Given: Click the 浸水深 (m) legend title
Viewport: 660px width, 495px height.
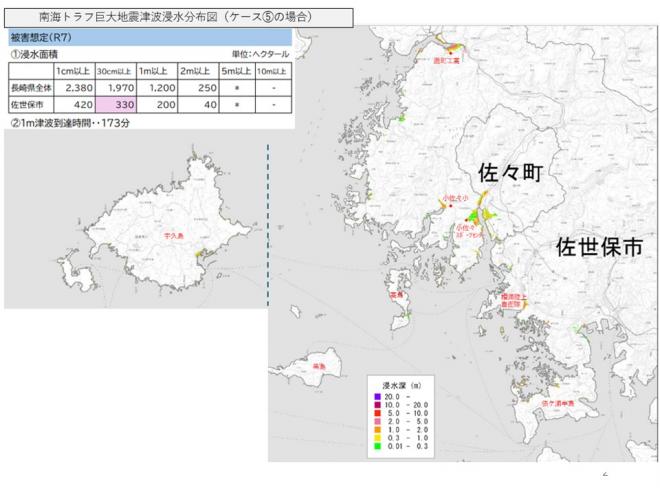Looking at the screenshot, I should [401, 385].
